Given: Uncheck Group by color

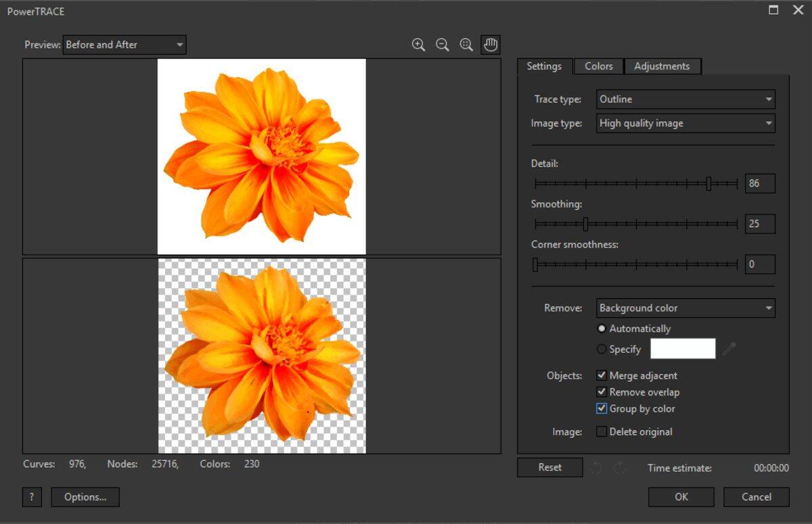Looking at the screenshot, I should [602, 408].
